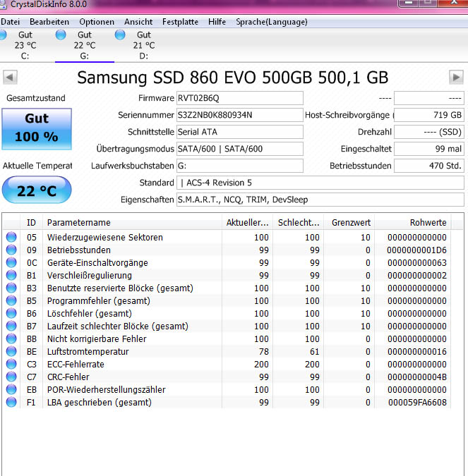Click status orb of CRC-Fehler row

(11, 377)
